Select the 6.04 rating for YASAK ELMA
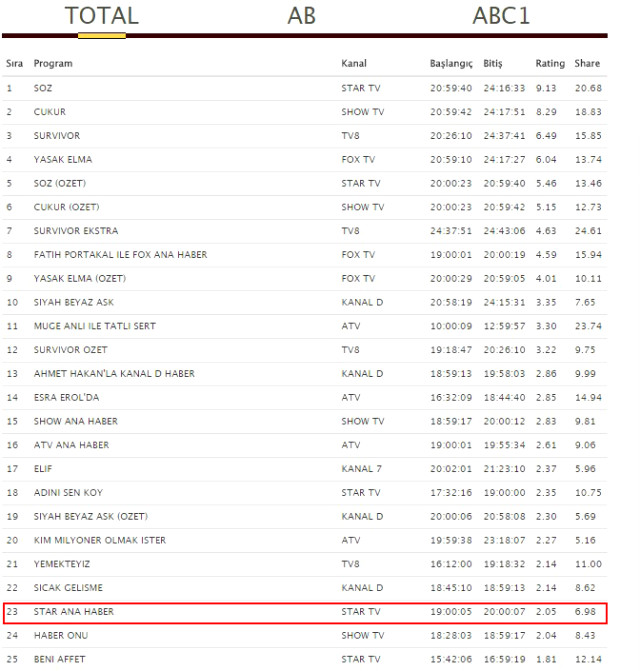Viewport: 640px width, 671px height. [x=546, y=160]
